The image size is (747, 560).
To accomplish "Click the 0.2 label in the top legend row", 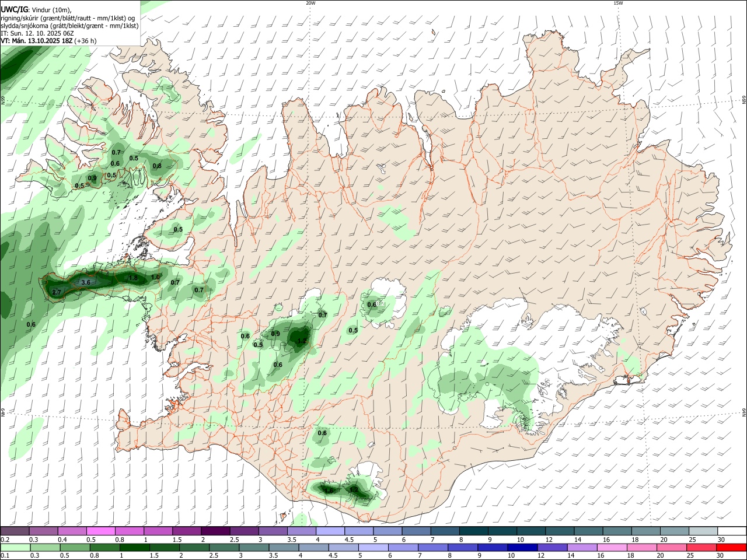I will (x=5, y=540).
